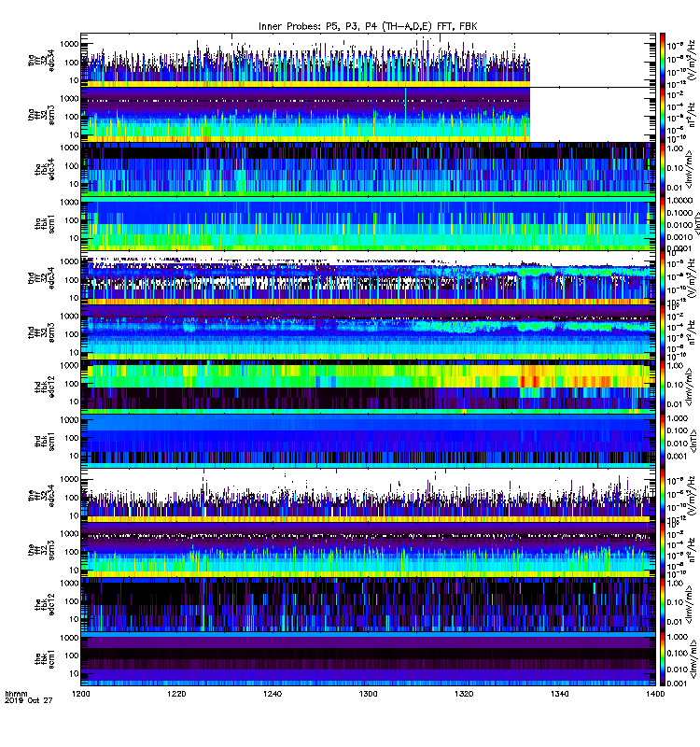Screen dimensions: 700x747
Task: Click the color bar beside the fbk edc12 panel
Action: (x=662, y=604)
